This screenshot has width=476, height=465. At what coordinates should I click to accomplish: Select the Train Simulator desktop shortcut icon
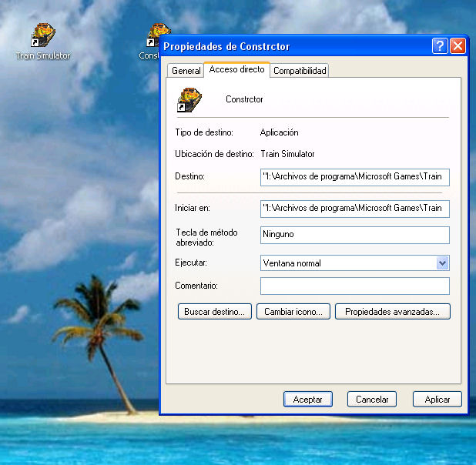42,36
